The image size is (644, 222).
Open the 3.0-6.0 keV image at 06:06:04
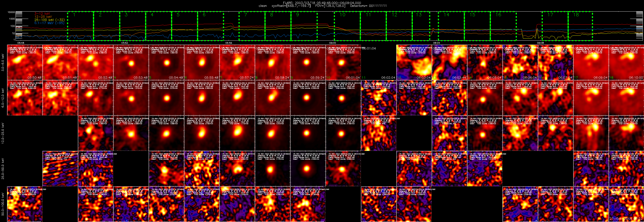pos(520,62)
